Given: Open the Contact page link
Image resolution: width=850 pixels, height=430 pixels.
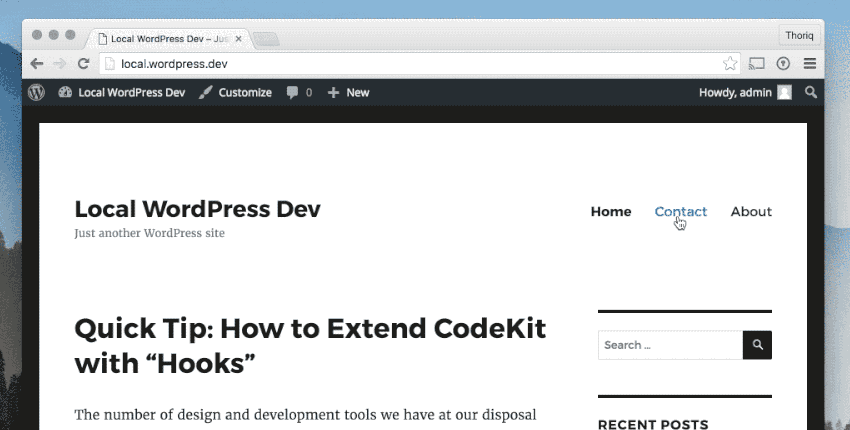Looking at the screenshot, I should (x=681, y=211).
